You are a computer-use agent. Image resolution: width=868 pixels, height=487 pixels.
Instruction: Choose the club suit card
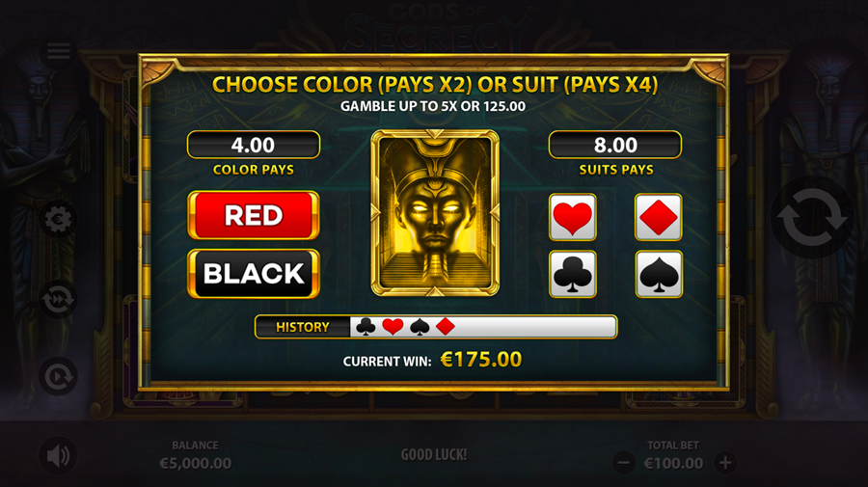click(572, 274)
